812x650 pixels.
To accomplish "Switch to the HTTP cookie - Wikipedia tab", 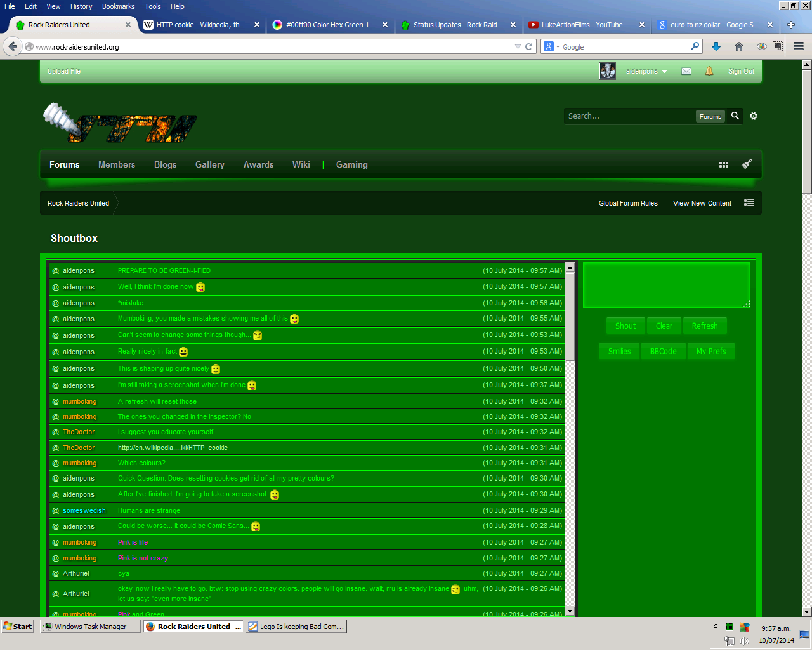I will (x=200, y=25).
